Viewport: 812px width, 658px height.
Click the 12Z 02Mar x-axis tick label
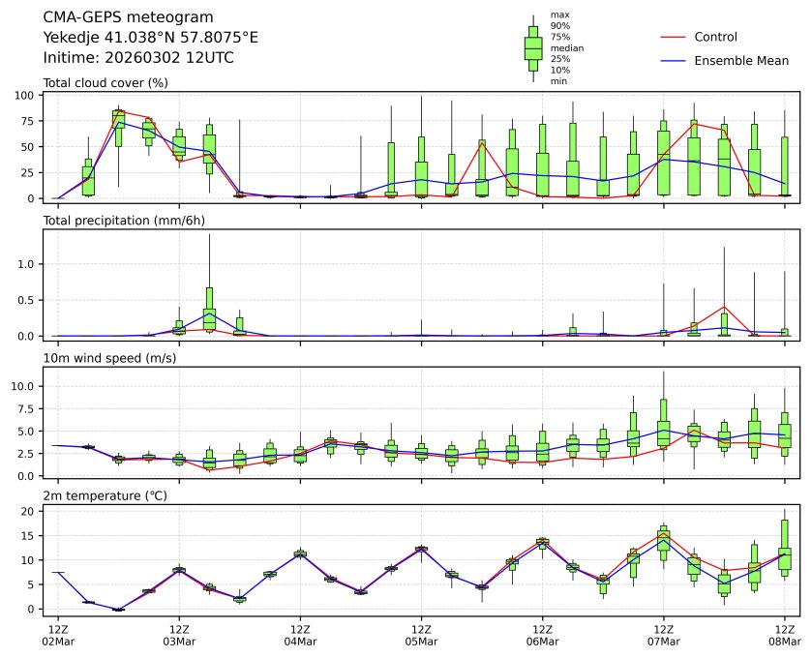[57, 635]
